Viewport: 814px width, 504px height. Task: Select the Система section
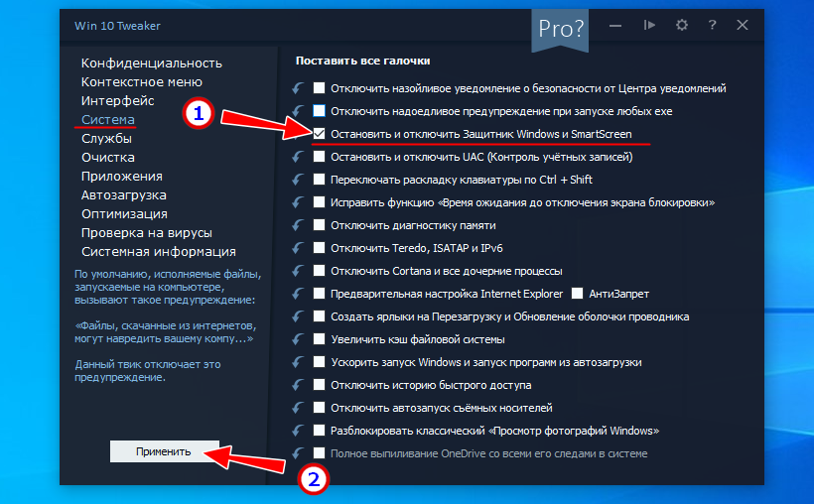108,119
